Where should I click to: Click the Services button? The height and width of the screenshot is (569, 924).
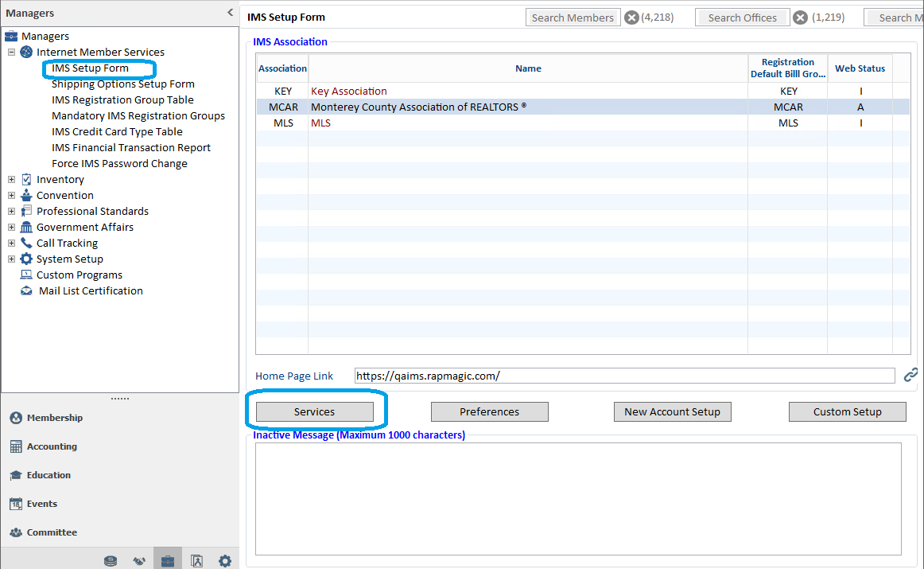point(315,411)
